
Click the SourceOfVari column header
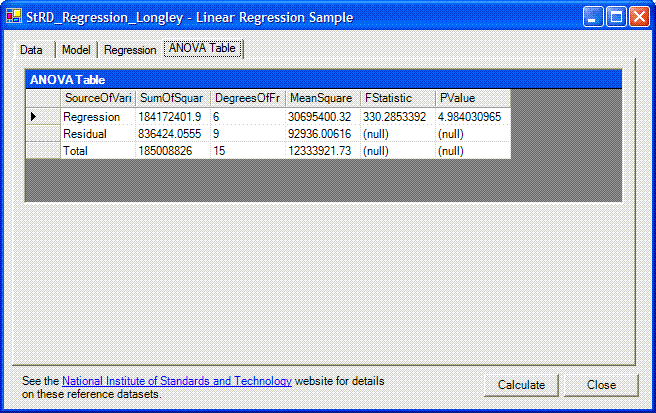coord(98,98)
